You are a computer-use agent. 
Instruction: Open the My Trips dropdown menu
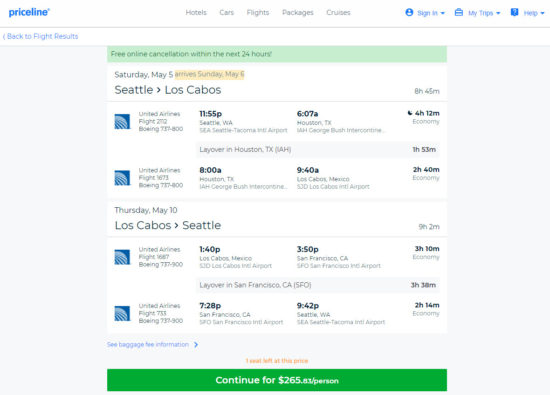tap(484, 13)
